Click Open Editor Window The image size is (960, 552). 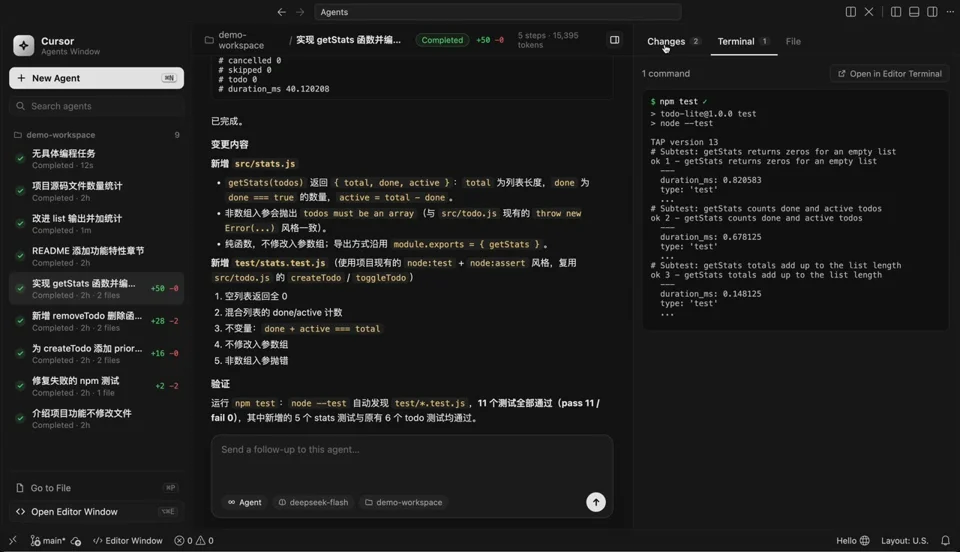(x=96, y=512)
